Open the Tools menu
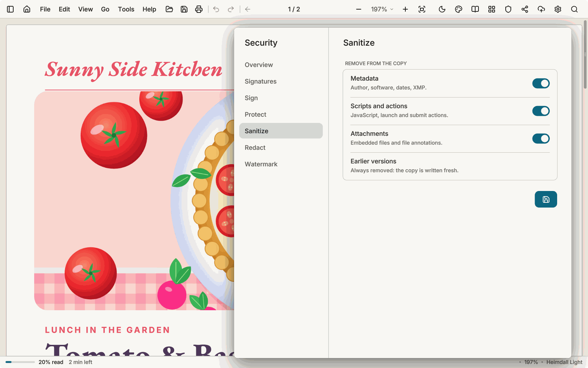This screenshot has height=368, width=588. click(x=126, y=9)
